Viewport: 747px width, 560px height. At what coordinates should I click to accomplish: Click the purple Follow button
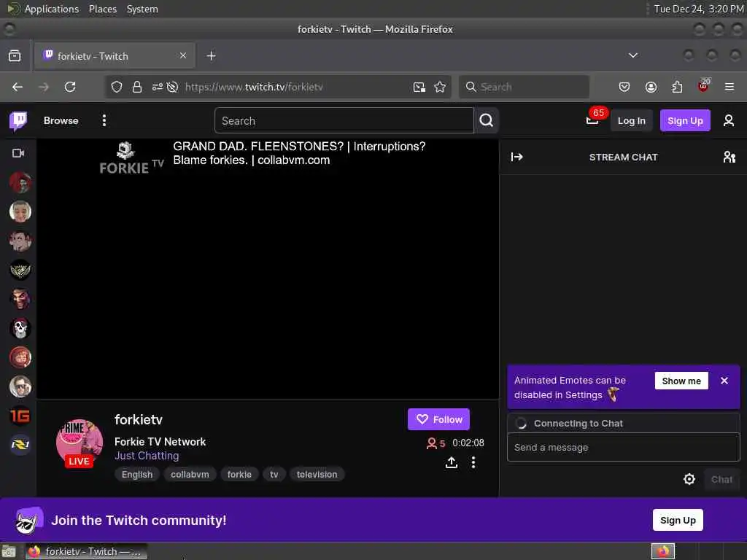tap(438, 419)
